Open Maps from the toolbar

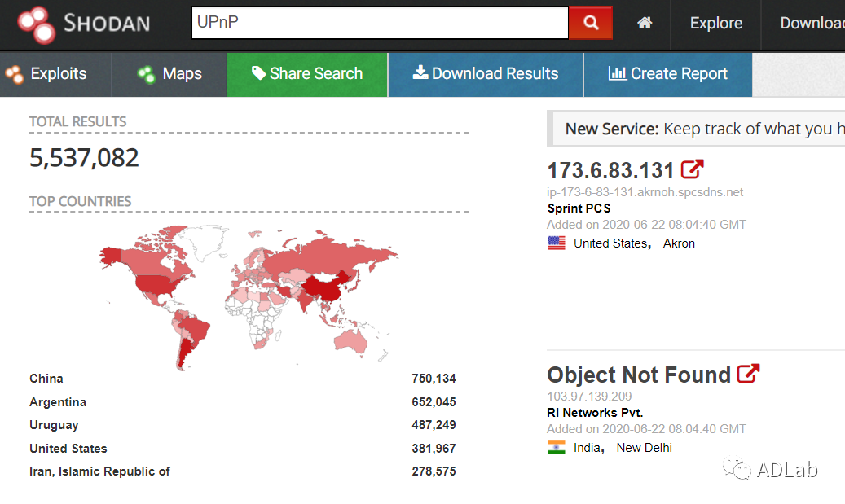coord(169,74)
